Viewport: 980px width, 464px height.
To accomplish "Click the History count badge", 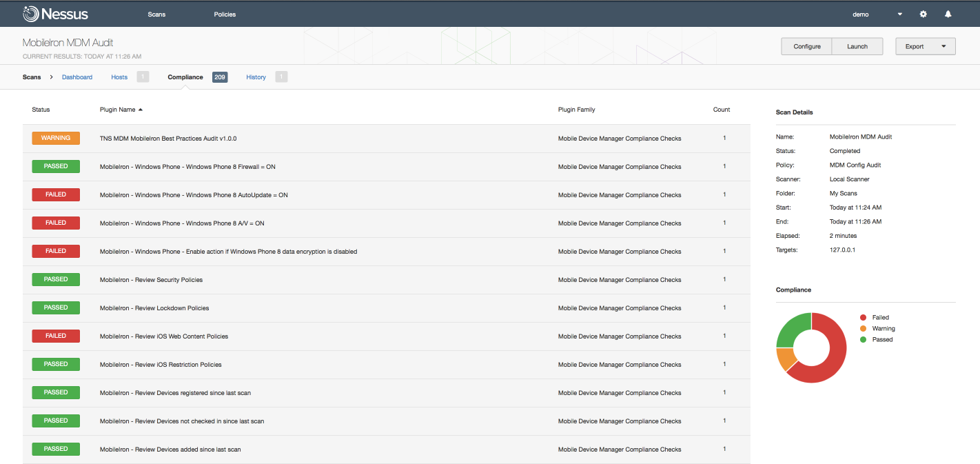I will pyautogui.click(x=281, y=77).
